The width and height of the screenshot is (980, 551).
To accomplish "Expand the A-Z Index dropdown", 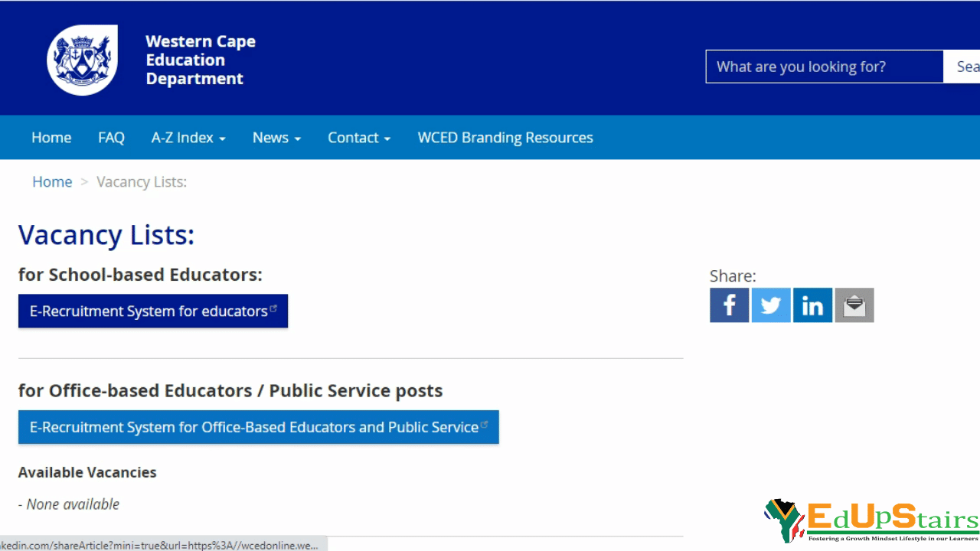I will 188,137.
